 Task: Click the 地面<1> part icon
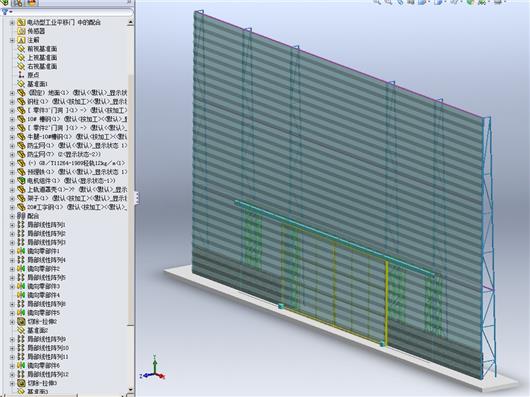[x=21, y=93]
